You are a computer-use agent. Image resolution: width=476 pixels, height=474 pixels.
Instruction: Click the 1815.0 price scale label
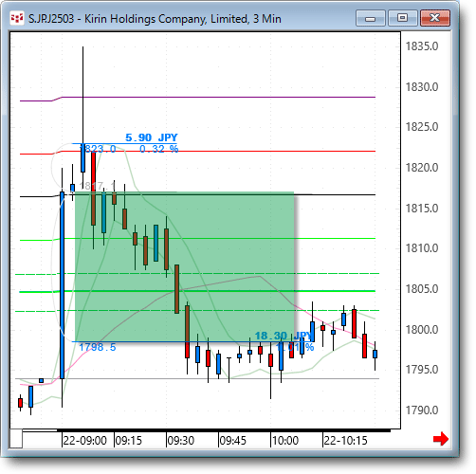[x=422, y=209]
